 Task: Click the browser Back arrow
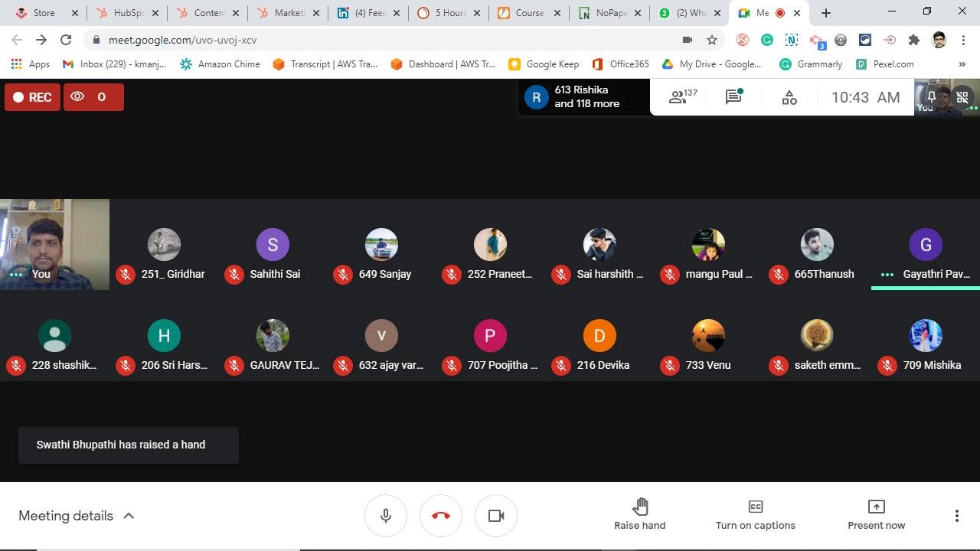(17, 40)
